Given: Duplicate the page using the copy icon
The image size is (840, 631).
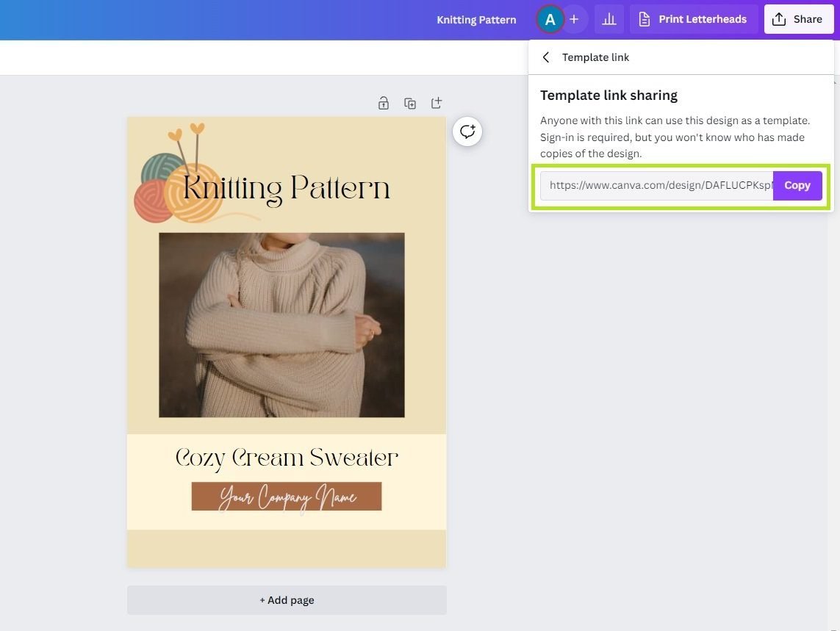Looking at the screenshot, I should [409, 103].
